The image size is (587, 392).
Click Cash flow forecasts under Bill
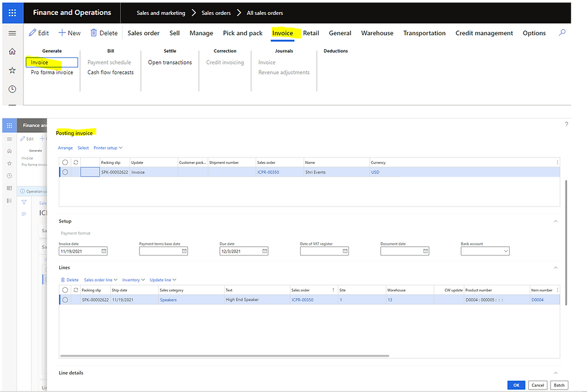click(x=110, y=72)
